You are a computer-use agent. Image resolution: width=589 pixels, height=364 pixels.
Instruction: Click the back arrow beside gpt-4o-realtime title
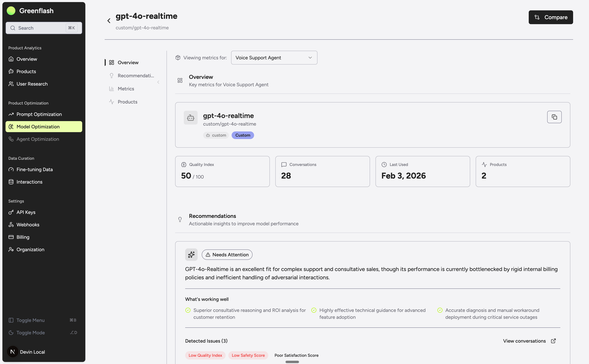click(109, 21)
